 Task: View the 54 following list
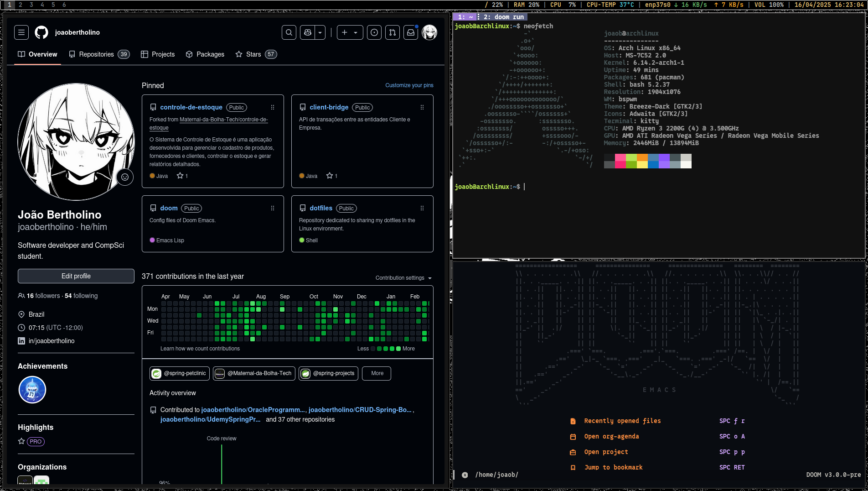coord(81,296)
